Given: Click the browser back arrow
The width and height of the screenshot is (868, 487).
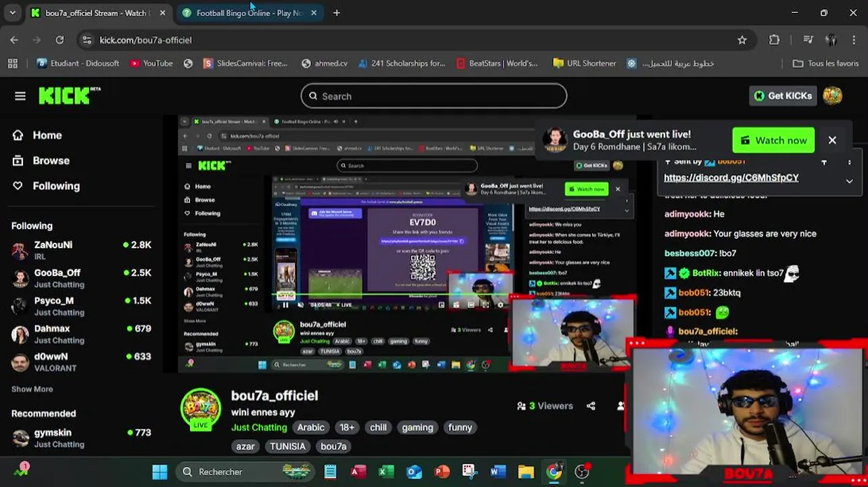Looking at the screenshot, I should click(x=14, y=40).
